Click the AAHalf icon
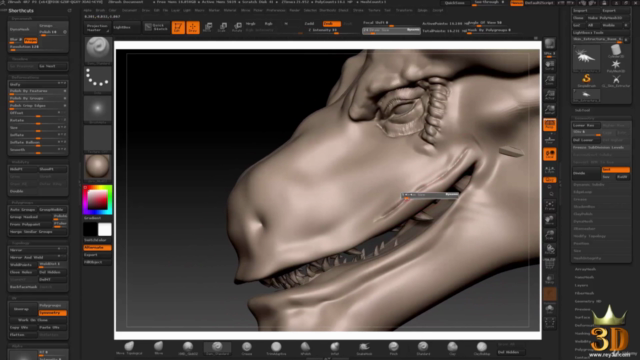The height and width of the screenshot is (360, 640). pyautogui.click(x=550, y=109)
